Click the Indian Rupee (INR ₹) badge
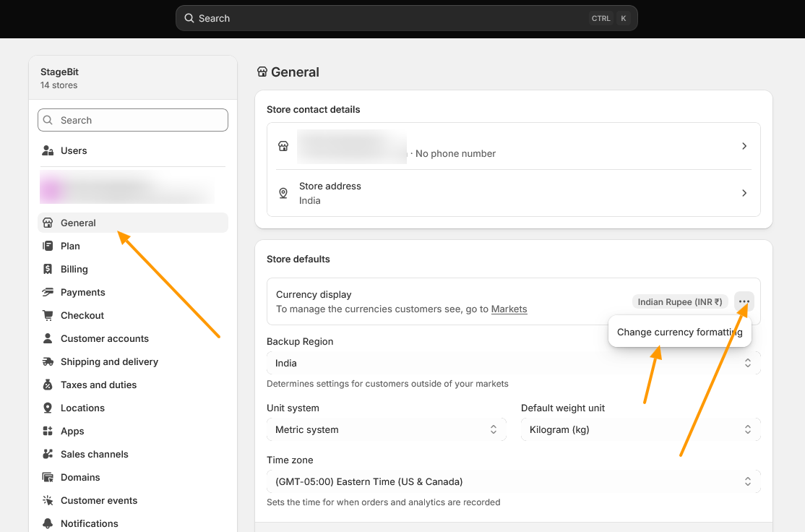 [x=680, y=302]
